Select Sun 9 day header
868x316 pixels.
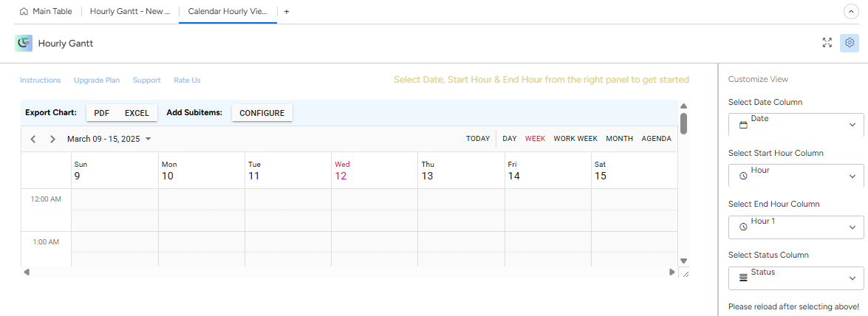[115, 171]
